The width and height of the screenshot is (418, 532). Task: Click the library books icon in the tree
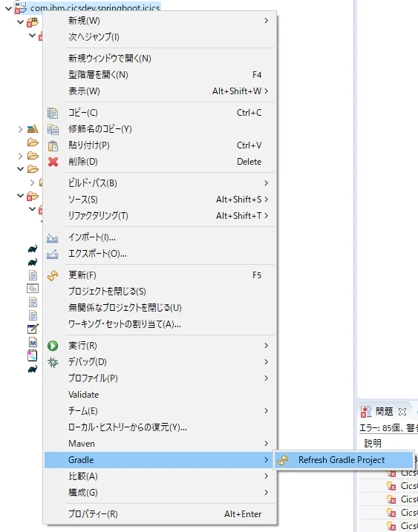(x=33, y=129)
